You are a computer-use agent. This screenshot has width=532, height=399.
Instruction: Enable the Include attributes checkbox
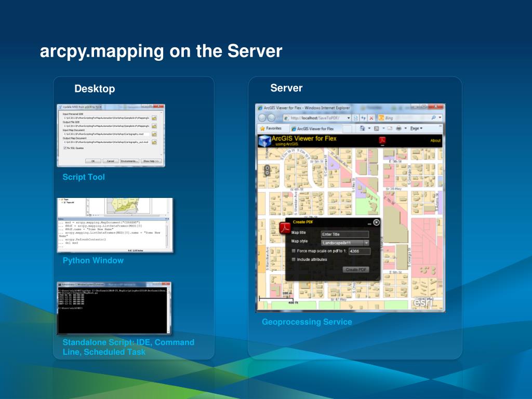click(294, 259)
